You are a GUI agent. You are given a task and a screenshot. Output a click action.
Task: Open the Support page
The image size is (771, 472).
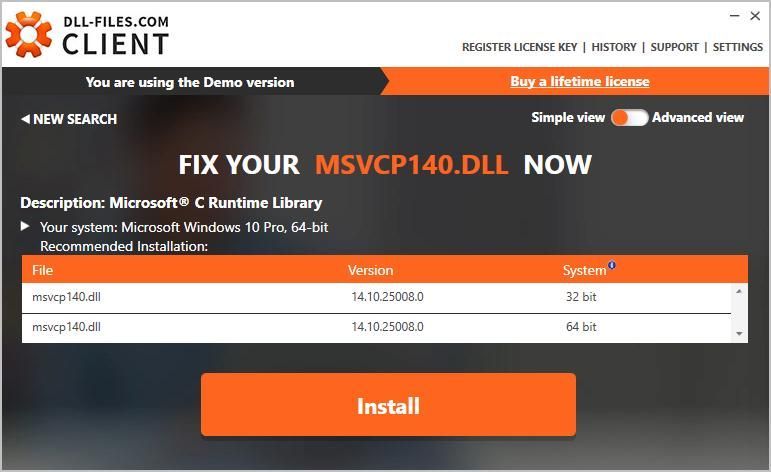click(x=674, y=47)
